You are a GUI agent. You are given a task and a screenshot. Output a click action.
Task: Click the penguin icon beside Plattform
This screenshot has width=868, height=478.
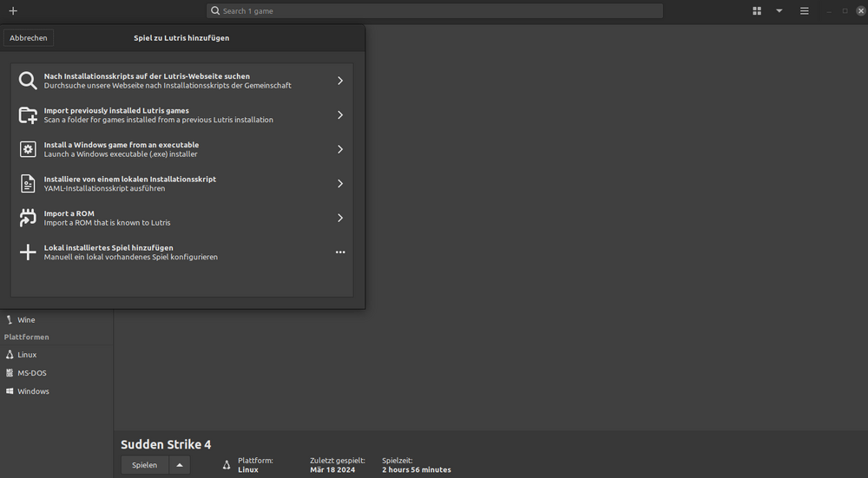[x=227, y=465]
